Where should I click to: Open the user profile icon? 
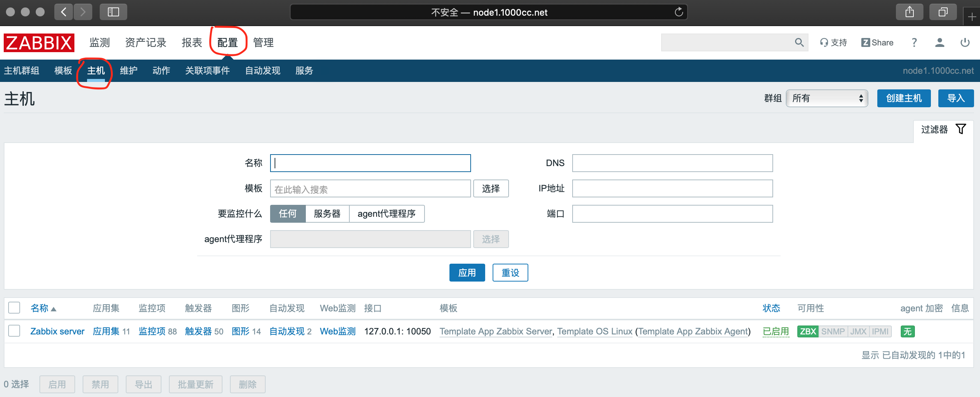tap(939, 42)
